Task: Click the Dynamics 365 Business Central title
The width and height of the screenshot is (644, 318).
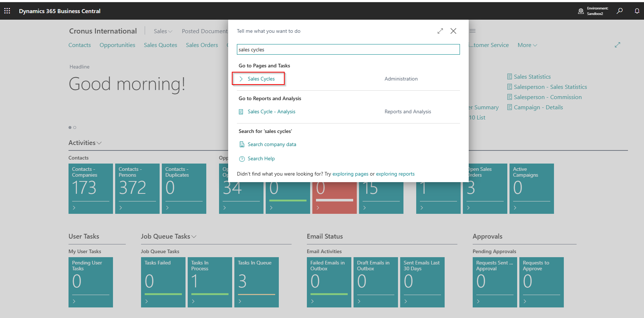Action: pos(60,11)
